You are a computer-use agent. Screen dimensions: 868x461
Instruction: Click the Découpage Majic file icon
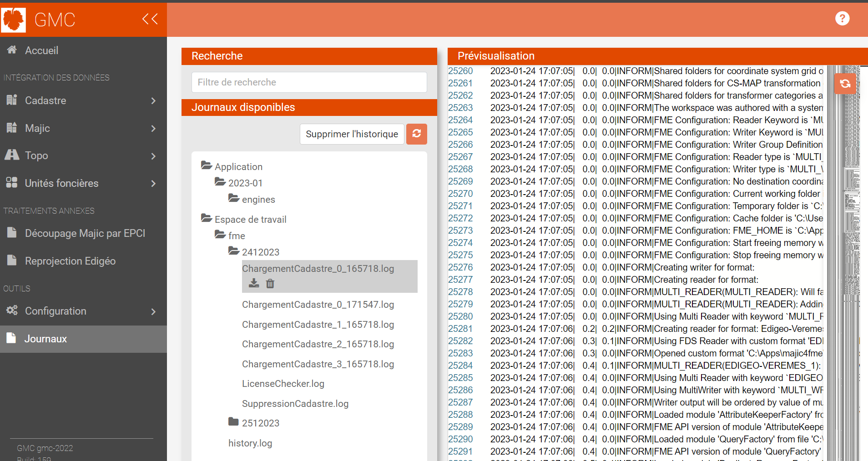[x=12, y=232]
